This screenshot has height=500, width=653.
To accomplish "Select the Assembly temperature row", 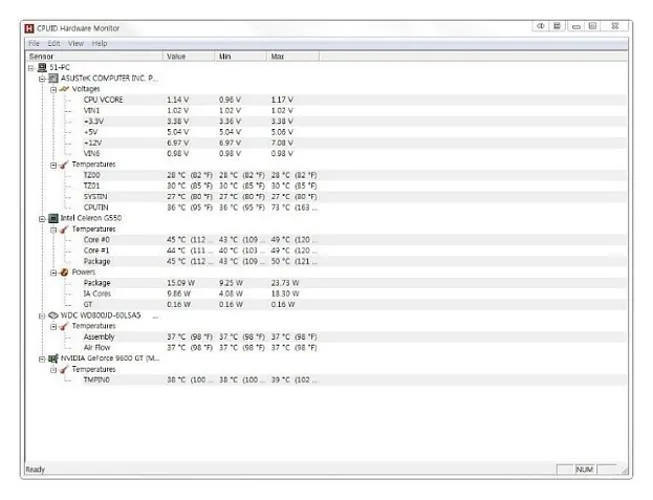I will [326, 337].
